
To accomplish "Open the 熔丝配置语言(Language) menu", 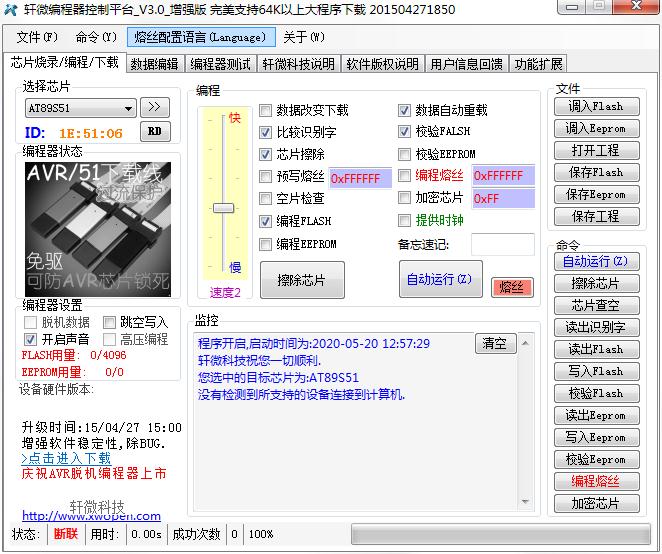I will [200, 38].
